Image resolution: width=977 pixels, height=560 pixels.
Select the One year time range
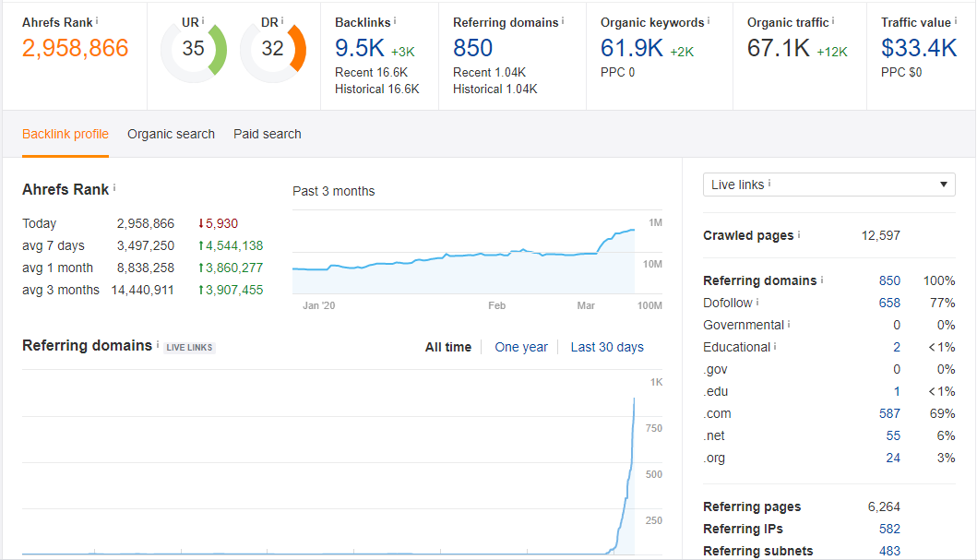[521, 346]
